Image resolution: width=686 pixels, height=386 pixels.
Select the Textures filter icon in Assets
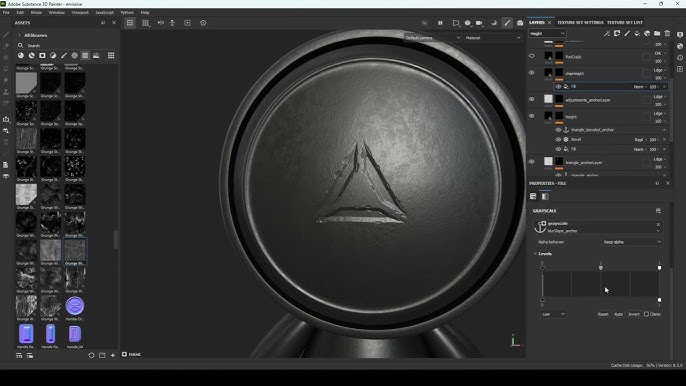[x=85, y=56]
